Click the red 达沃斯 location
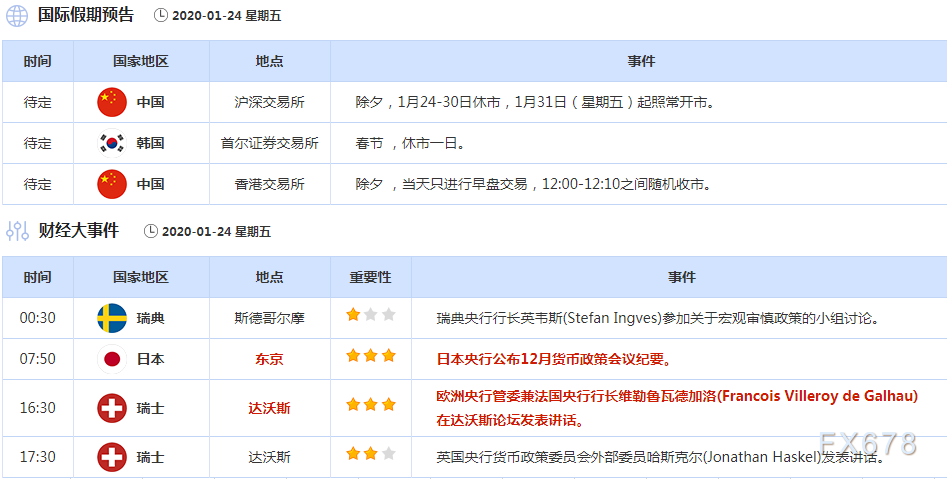Viewport: 947px width, 479px height. pos(269,408)
